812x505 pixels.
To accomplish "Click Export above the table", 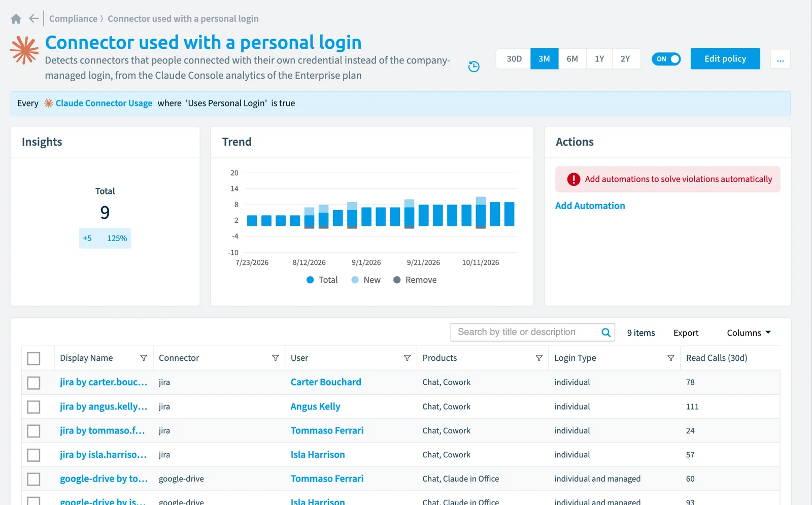I will coord(686,333).
